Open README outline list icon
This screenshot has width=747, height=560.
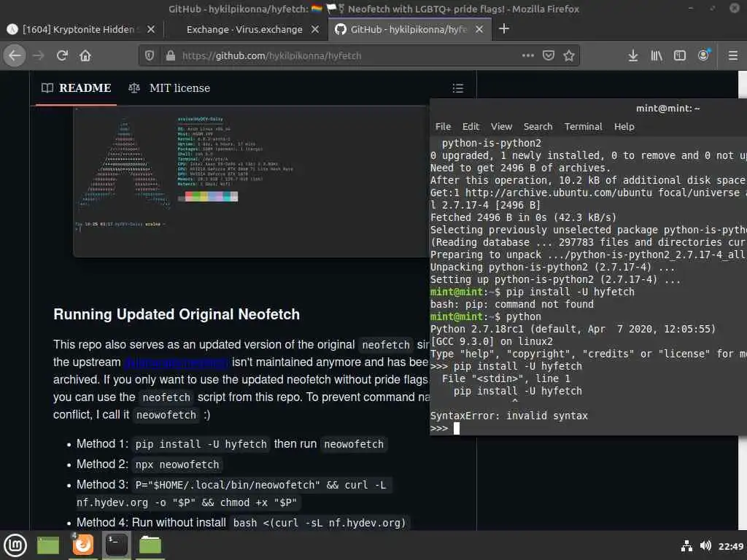pyautogui.click(x=458, y=88)
